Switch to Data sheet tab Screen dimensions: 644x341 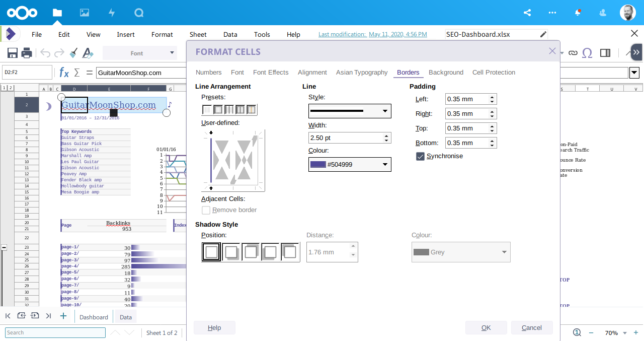click(126, 317)
